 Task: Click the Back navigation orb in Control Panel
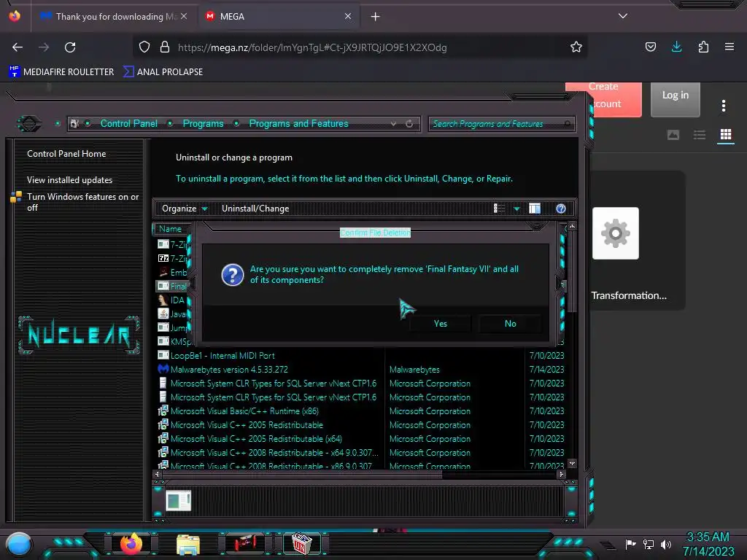(29, 124)
